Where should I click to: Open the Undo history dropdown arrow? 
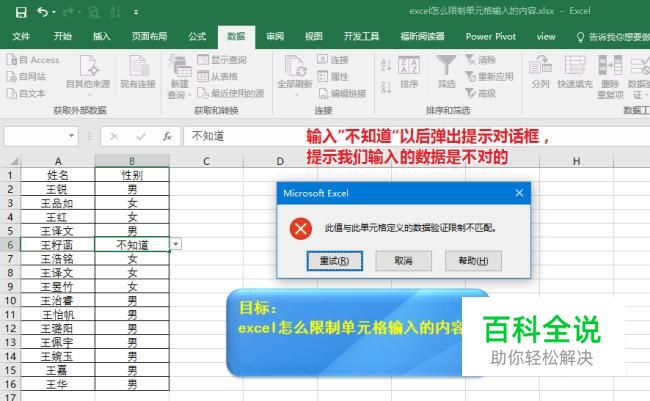coord(54,12)
